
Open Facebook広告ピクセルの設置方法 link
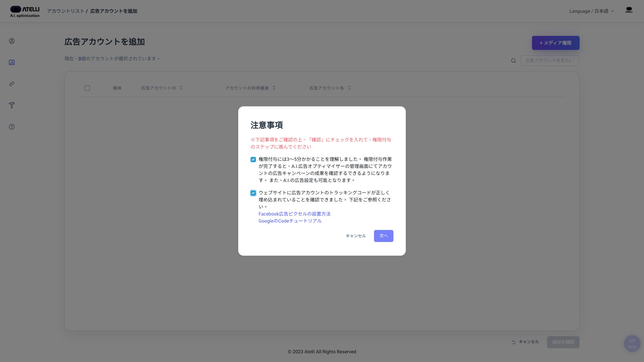294,214
